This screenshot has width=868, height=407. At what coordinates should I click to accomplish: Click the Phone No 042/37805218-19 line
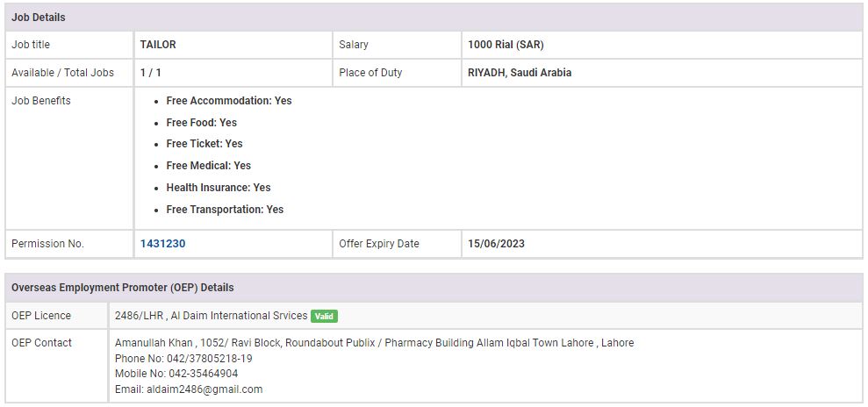click(x=183, y=359)
